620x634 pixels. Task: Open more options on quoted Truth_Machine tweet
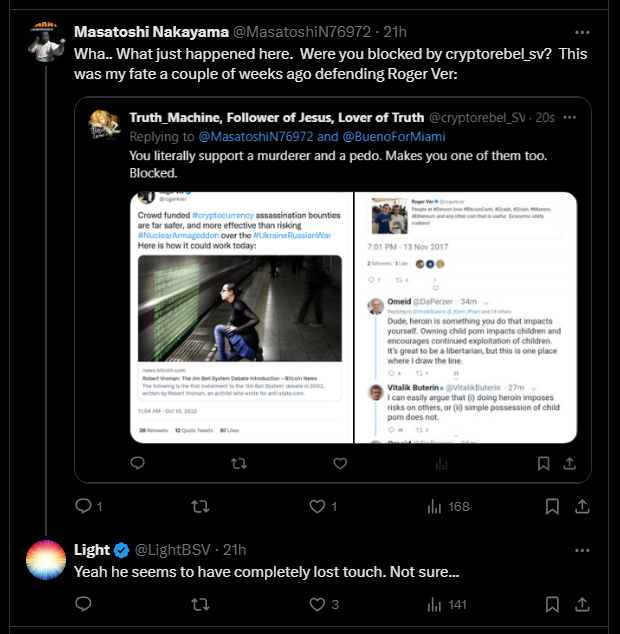tap(569, 117)
